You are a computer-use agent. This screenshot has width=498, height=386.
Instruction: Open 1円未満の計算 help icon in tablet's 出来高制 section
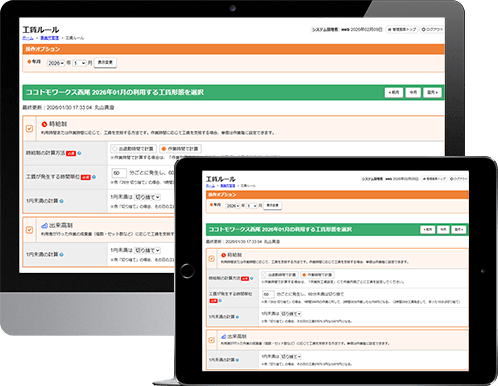pos(237,360)
